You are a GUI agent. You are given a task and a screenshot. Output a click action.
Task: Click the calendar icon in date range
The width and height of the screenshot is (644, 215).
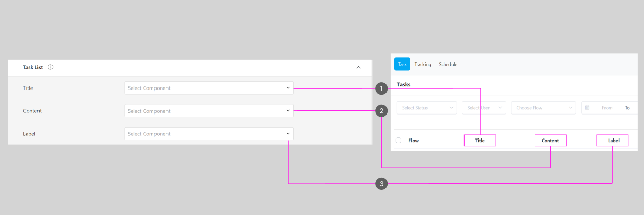pyautogui.click(x=587, y=108)
